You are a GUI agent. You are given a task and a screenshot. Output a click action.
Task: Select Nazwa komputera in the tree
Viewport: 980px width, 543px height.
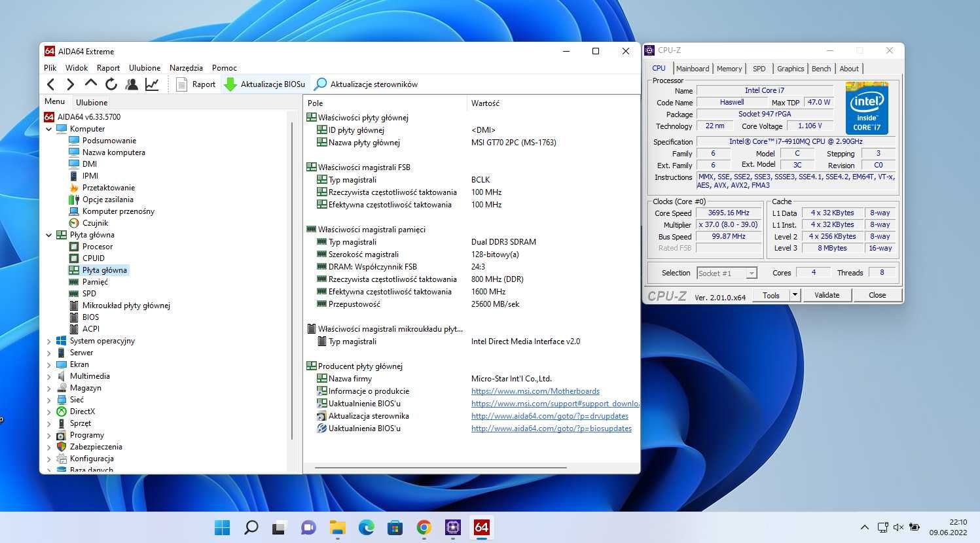click(114, 152)
